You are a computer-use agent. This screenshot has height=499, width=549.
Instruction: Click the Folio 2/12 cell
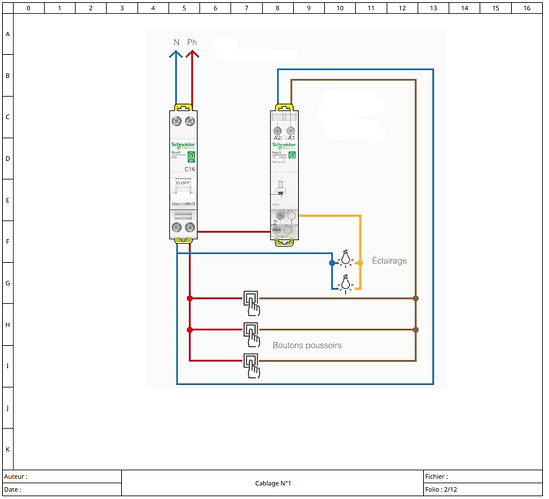pyautogui.click(x=483, y=490)
